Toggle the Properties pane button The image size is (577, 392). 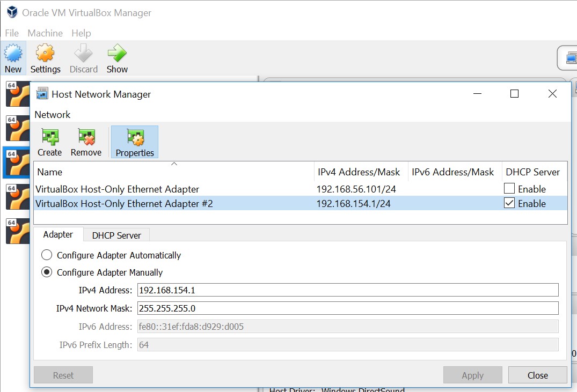point(135,142)
